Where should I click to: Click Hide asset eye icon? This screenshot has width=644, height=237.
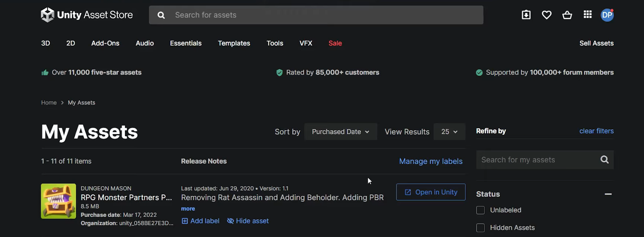point(231,221)
